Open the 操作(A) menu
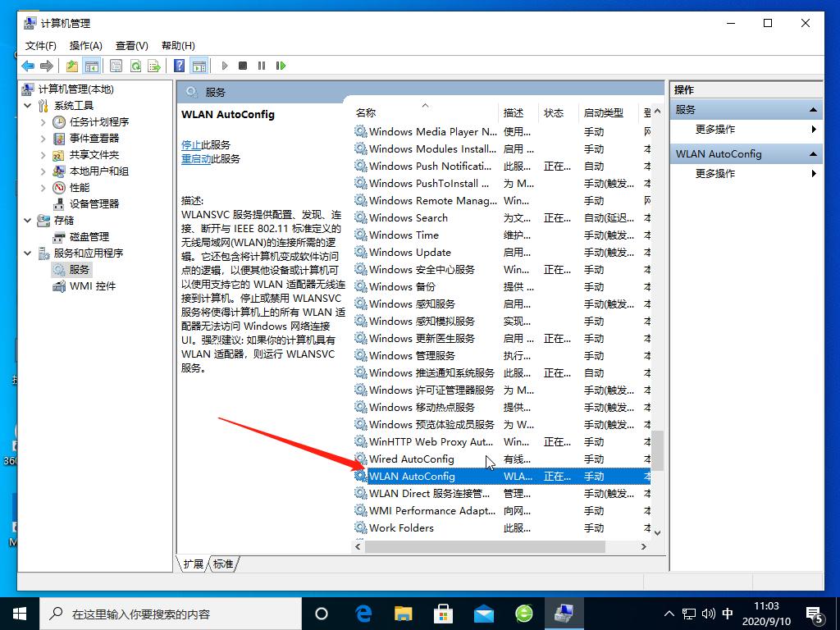This screenshot has width=840, height=630. (x=85, y=45)
